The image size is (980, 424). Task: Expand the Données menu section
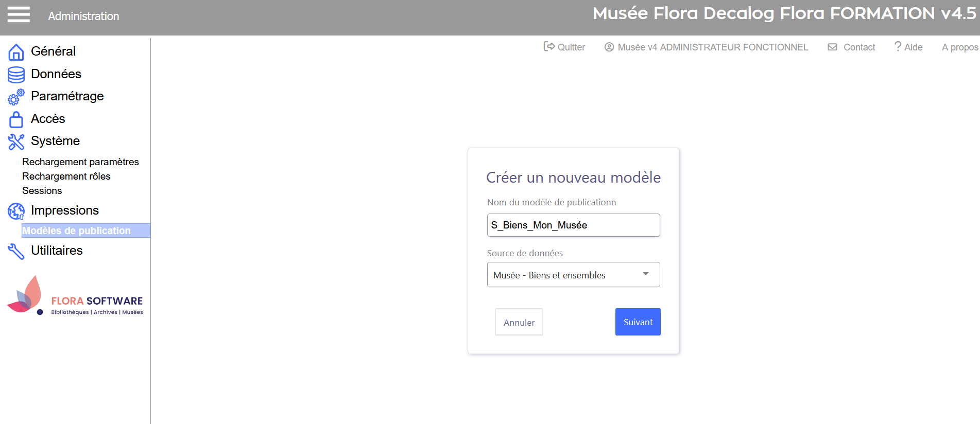tap(56, 74)
